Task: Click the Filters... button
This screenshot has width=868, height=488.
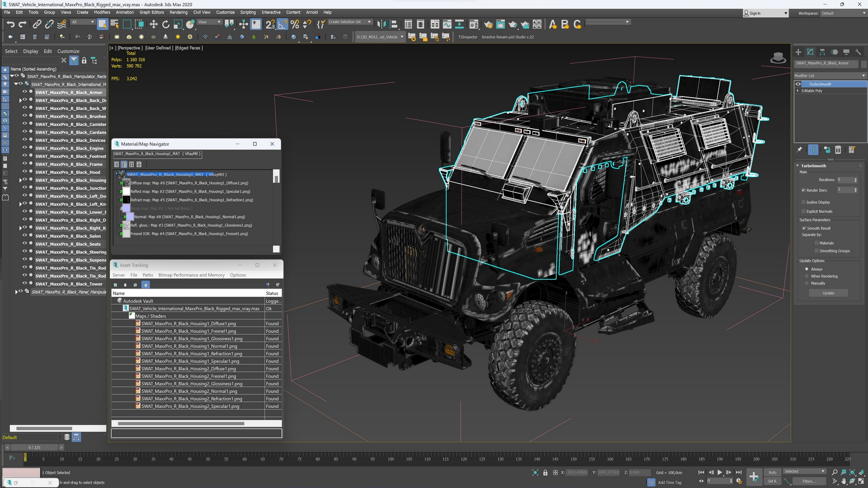Action: pyautogui.click(x=809, y=481)
